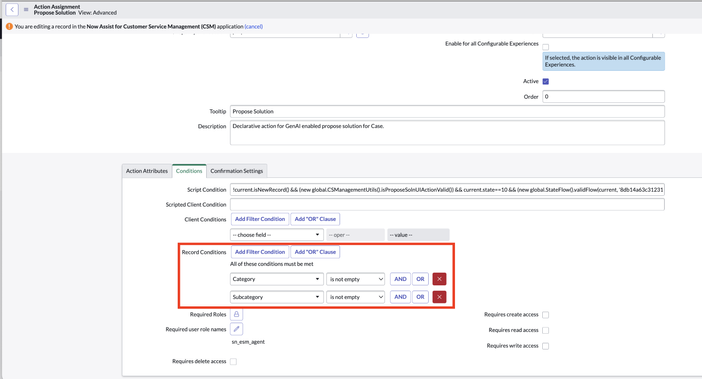Enable Requires read access
Screen dimensions: 702x379
545,330
